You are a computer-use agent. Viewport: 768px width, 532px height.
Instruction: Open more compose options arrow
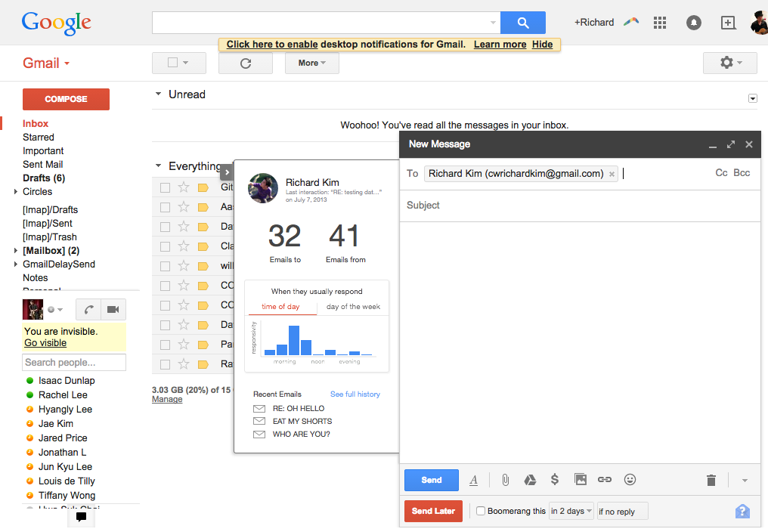click(x=745, y=481)
